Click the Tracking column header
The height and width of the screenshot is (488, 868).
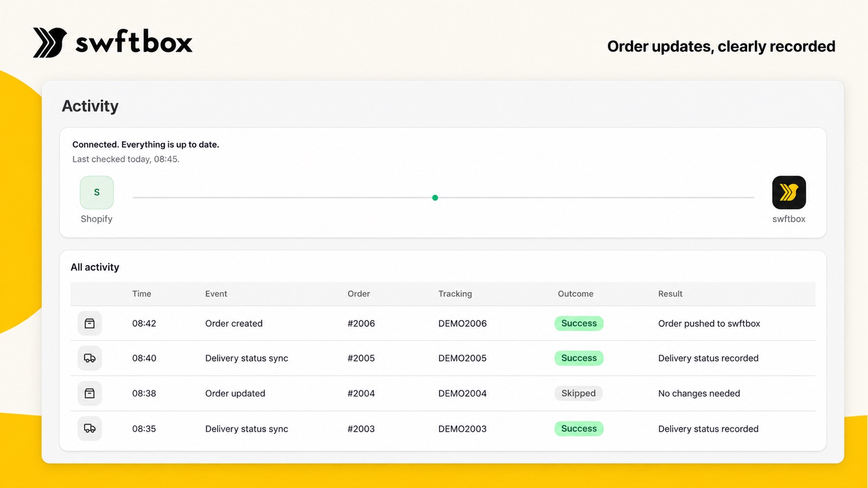click(x=455, y=294)
